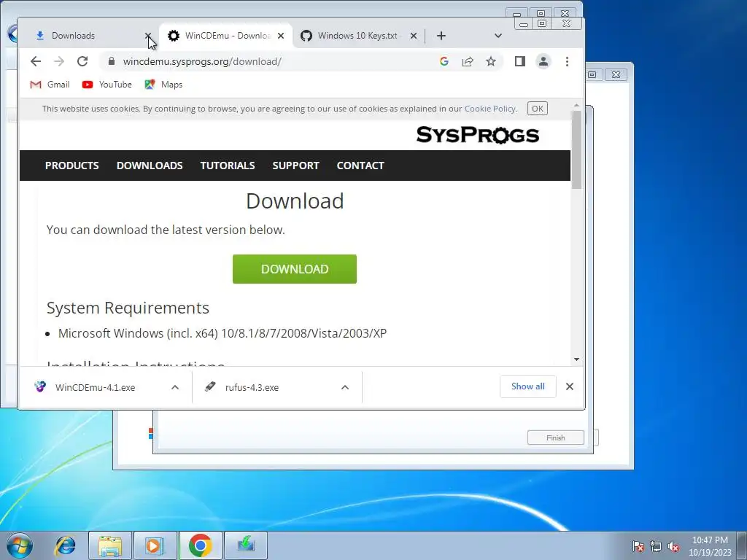Select the WinCDEmu - Download tab
The image size is (747, 560).
pos(228,36)
